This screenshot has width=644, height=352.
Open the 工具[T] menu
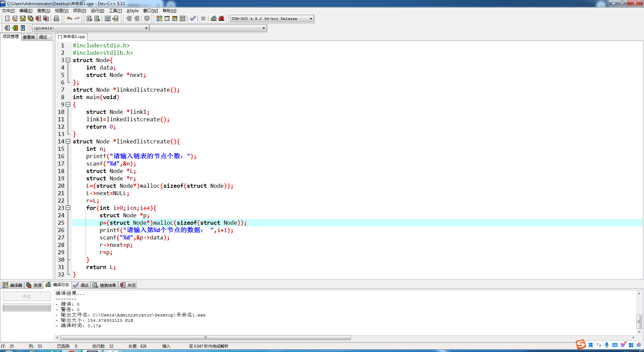click(115, 11)
